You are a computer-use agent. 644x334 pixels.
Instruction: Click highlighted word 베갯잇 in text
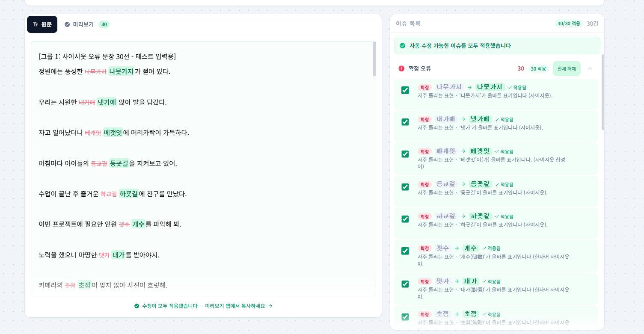[113, 133]
